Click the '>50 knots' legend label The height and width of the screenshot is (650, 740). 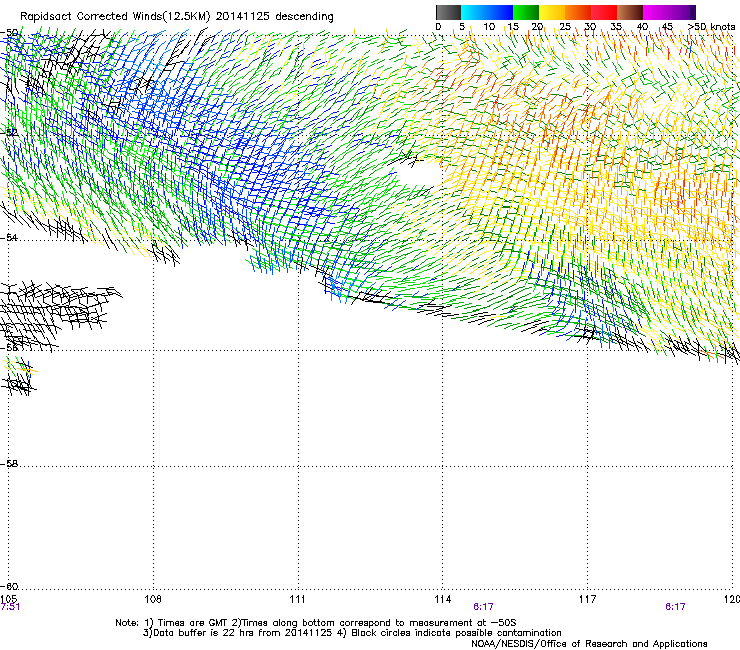pyautogui.click(x=711, y=27)
